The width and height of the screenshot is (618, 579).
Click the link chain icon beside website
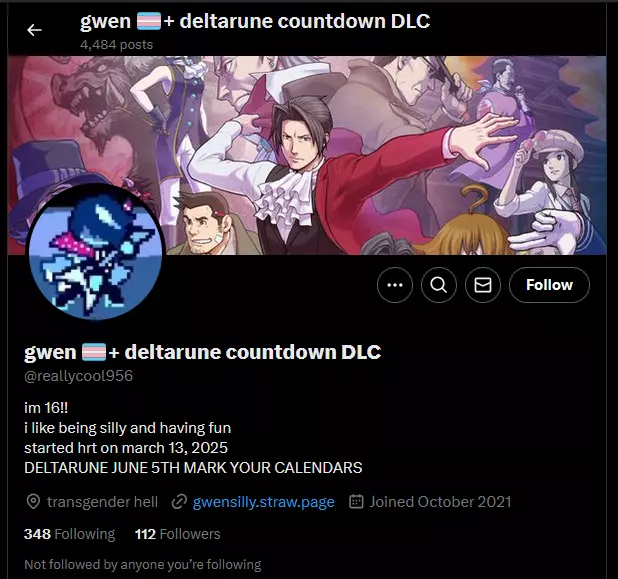pos(179,502)
